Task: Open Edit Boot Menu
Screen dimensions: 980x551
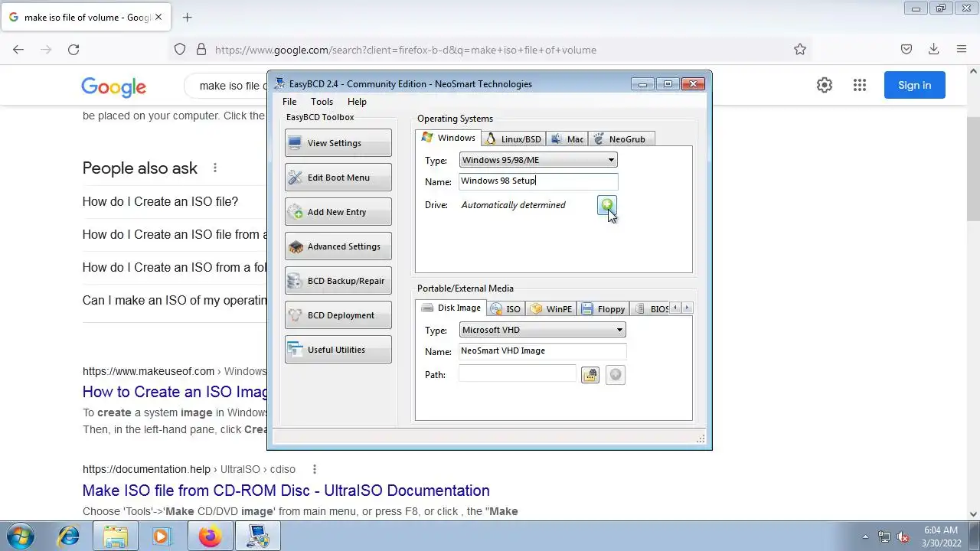Action: pyautogui.click(x=338, y=178)
